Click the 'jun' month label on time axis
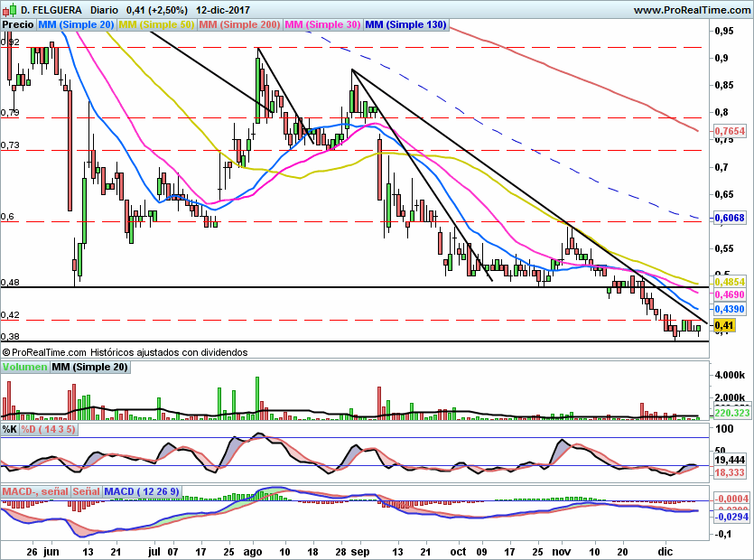This screenshot has height=560, width=754. [51, 552]
